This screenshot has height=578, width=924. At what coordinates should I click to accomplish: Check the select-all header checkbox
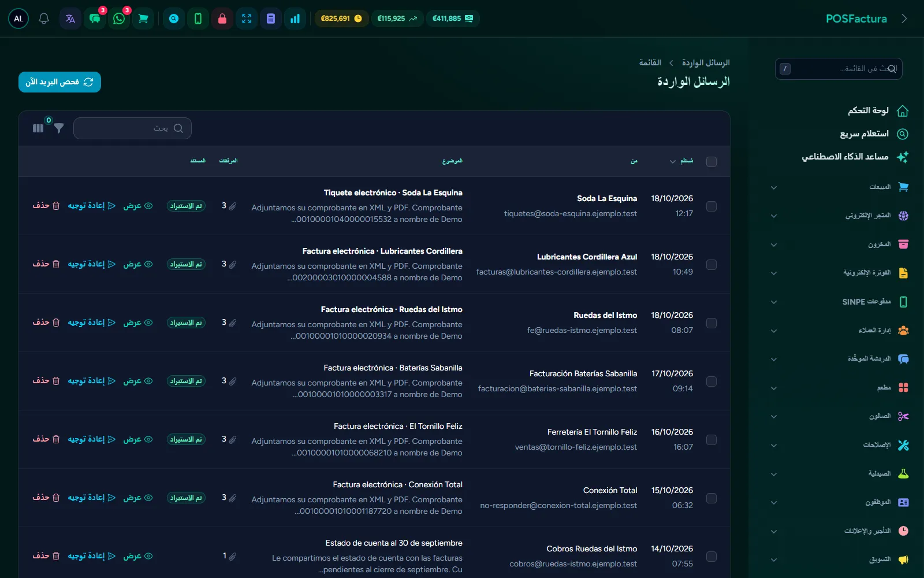coord(711,162)
